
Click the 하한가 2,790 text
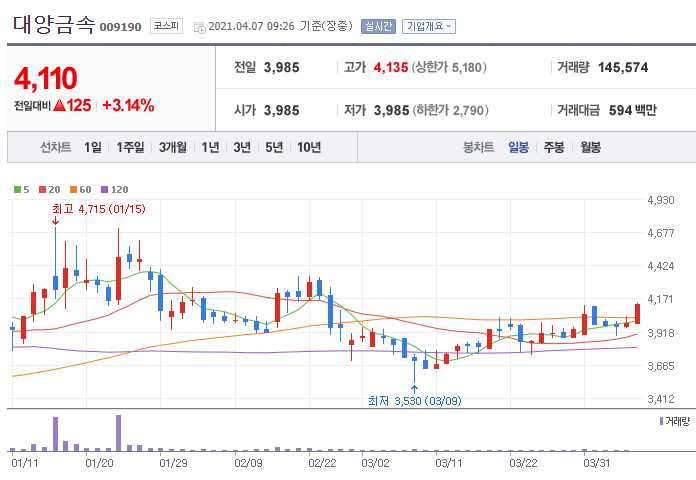coord(450,110)
